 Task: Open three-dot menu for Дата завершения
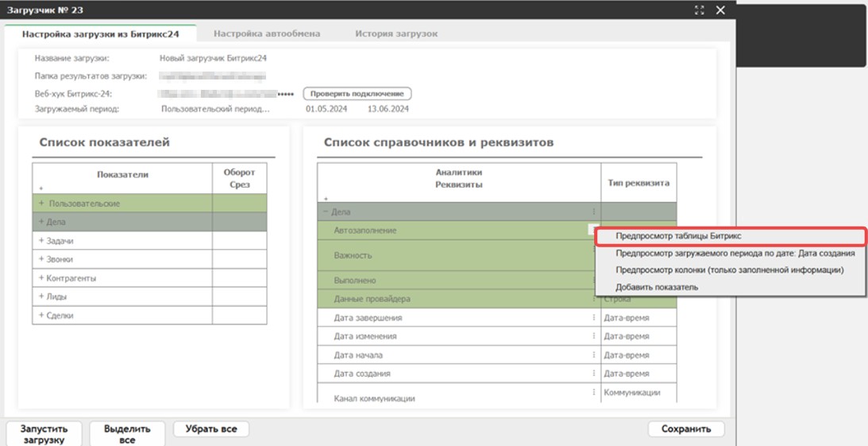tap(593, 317)
